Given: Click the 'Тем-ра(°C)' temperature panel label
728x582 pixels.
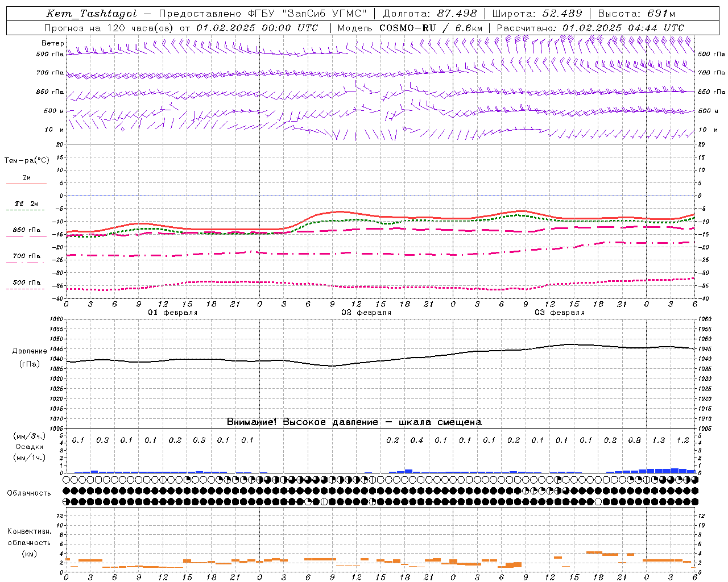Looking at the screenshot, I should pyautogui.click(x=27, y=161).
